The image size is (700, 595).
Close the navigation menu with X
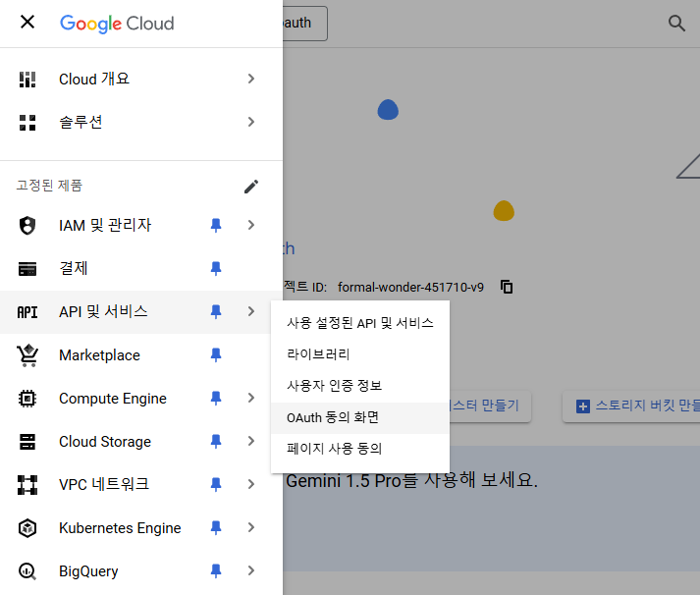[27, 22]
